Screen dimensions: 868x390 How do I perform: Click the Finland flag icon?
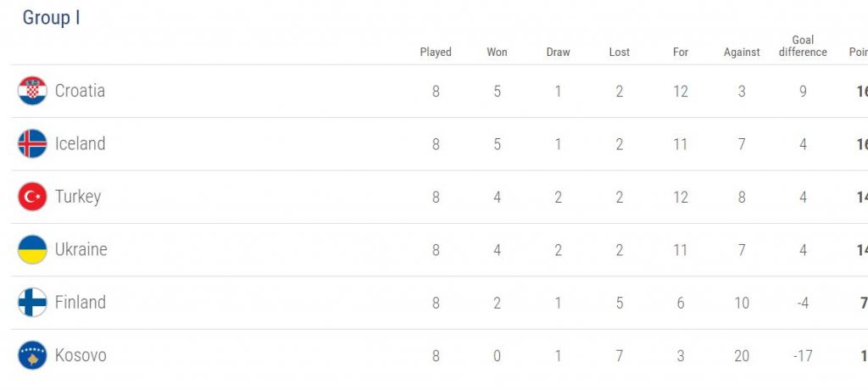click(32, 303)
